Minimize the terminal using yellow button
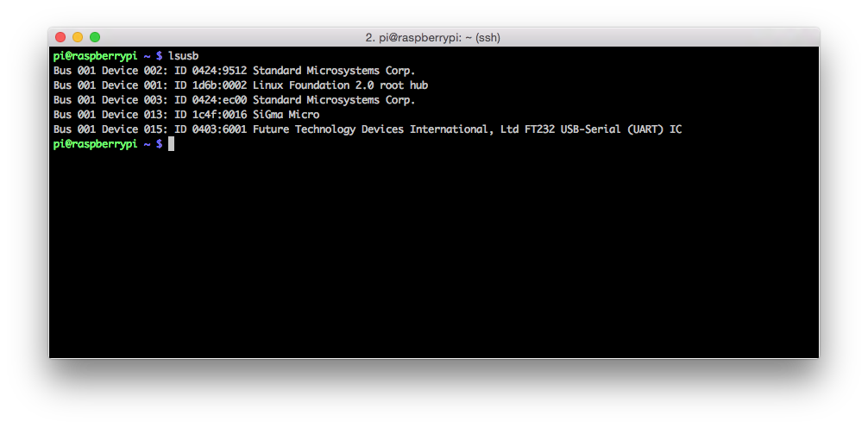This screenshot has height=428, width=868. point(78,37)
